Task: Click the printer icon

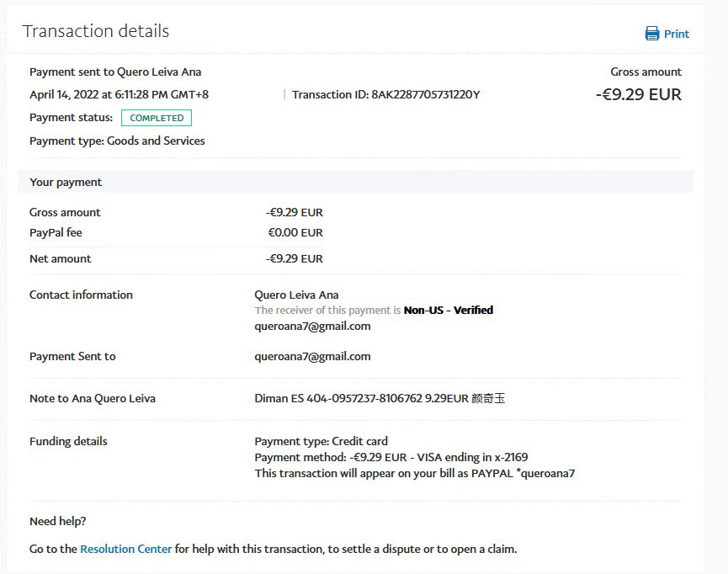Action: [651, 34]
